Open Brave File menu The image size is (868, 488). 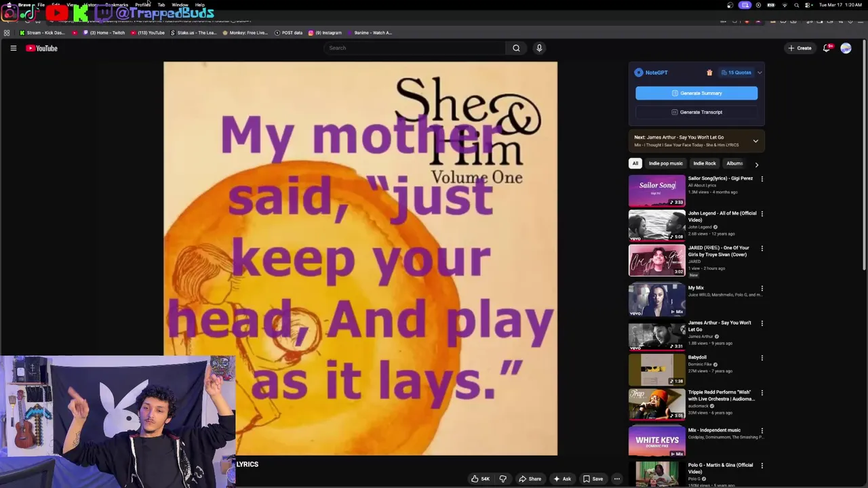(41, 5)
